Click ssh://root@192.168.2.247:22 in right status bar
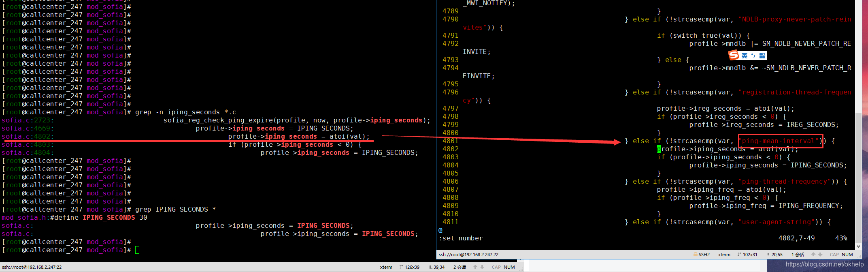Image resolution: width=868 pixels, height=272 pixels. pyautogui.click(x=469, y=255)
